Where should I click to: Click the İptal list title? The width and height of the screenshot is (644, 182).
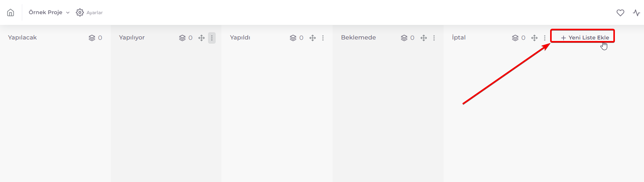tap(459, 38)
